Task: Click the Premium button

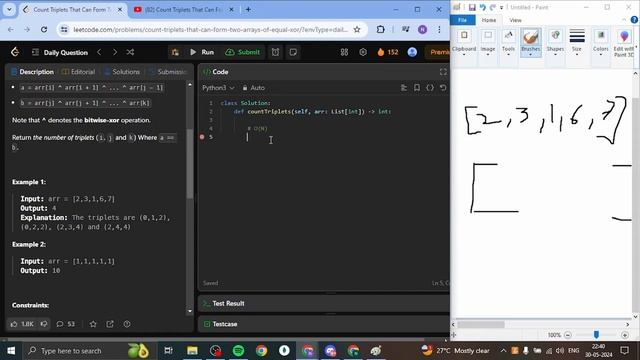Action: pyautogui.click(x=439, y=52)
